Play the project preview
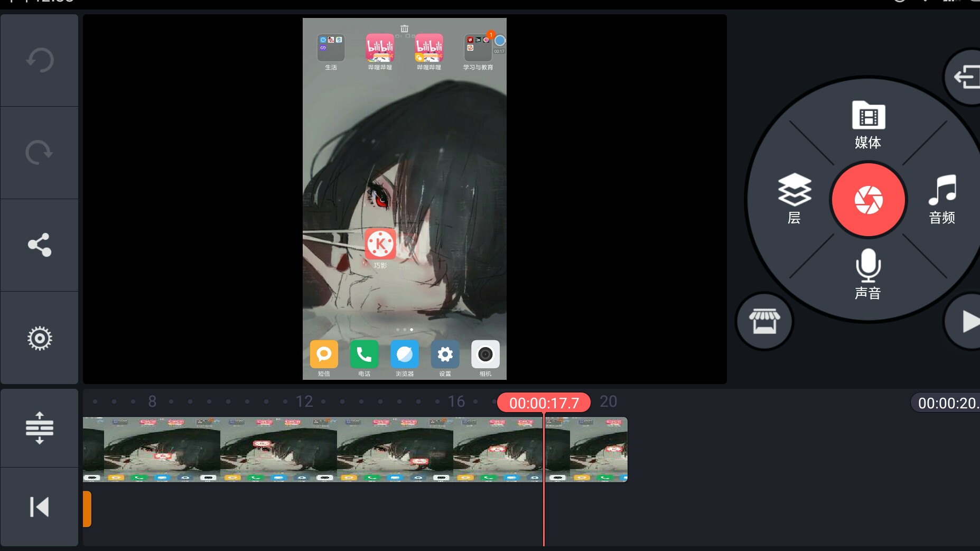Image resolution: width=980 pixels, height=551 pixels. [x=967, y=321]
